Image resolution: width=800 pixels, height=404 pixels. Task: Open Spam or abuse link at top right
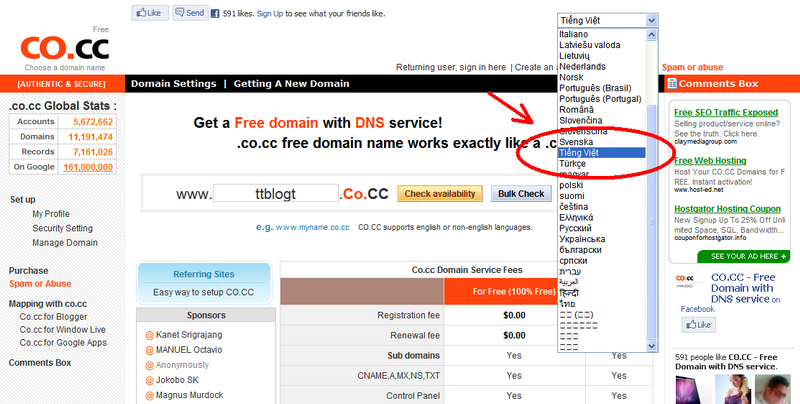click(x=692, y=67)
